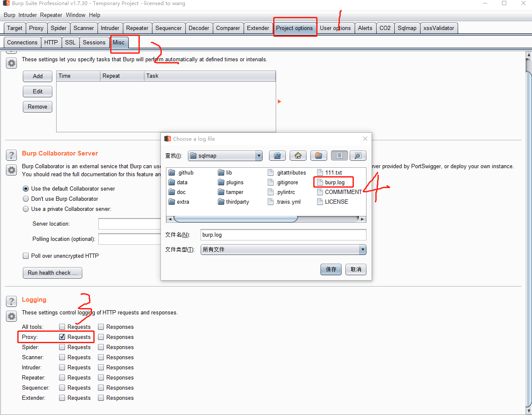Click Add to create a scheduled task
The image size is (532, 415).
pyautogui.click(x=38, y=76)
